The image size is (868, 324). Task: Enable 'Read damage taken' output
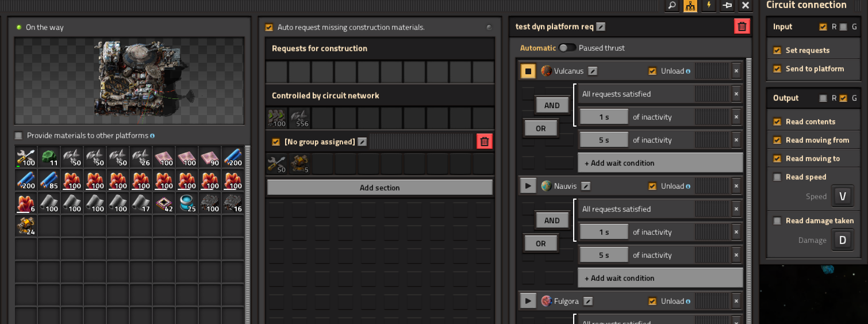coord(777,221)
